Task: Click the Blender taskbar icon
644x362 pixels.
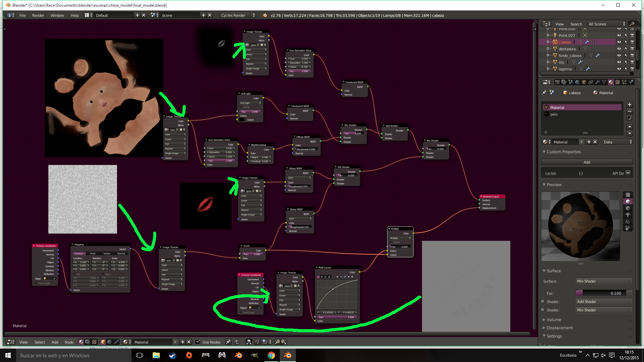Action: (x=288, y=355)
